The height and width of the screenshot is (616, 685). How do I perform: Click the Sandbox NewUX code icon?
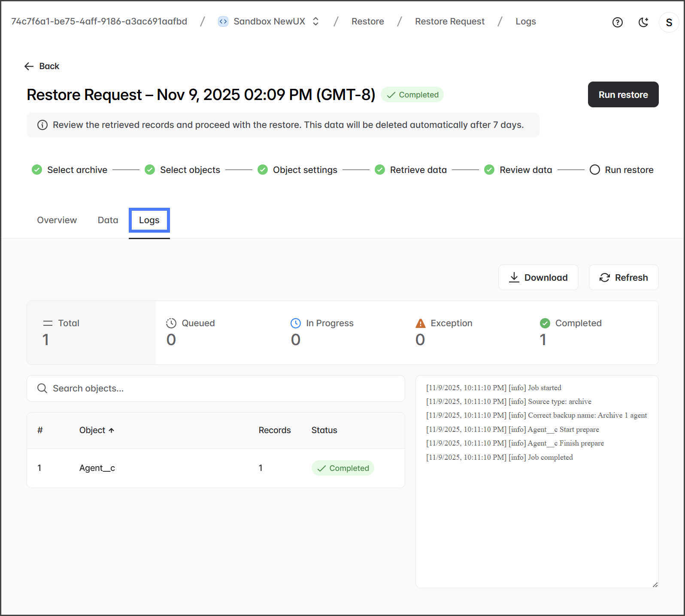pos(223,21)
